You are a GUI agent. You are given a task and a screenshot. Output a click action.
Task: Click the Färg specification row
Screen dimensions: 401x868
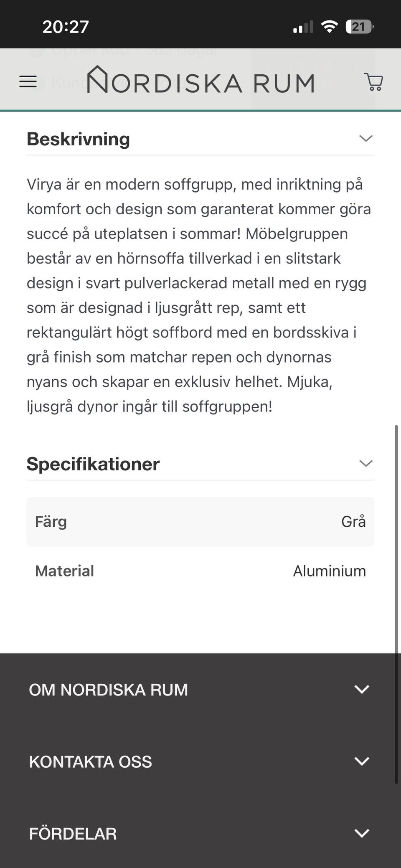(x=200, y=521)
